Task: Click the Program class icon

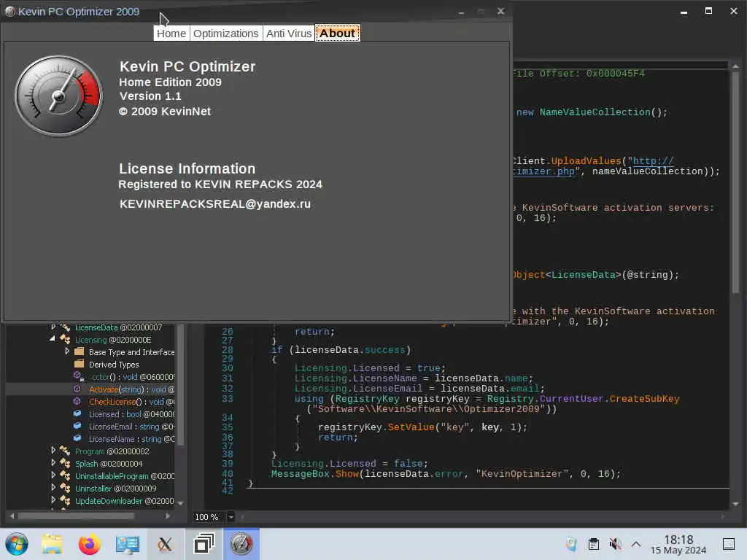Action: (65, 451)
